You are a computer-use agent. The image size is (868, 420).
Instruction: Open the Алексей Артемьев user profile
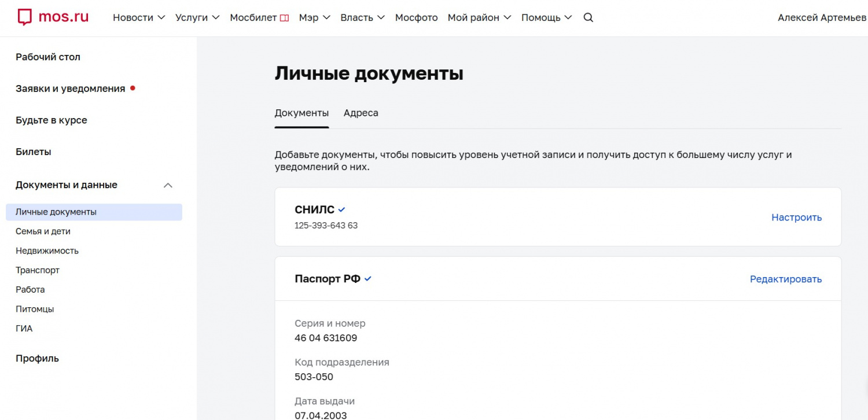tap(822, 17)
